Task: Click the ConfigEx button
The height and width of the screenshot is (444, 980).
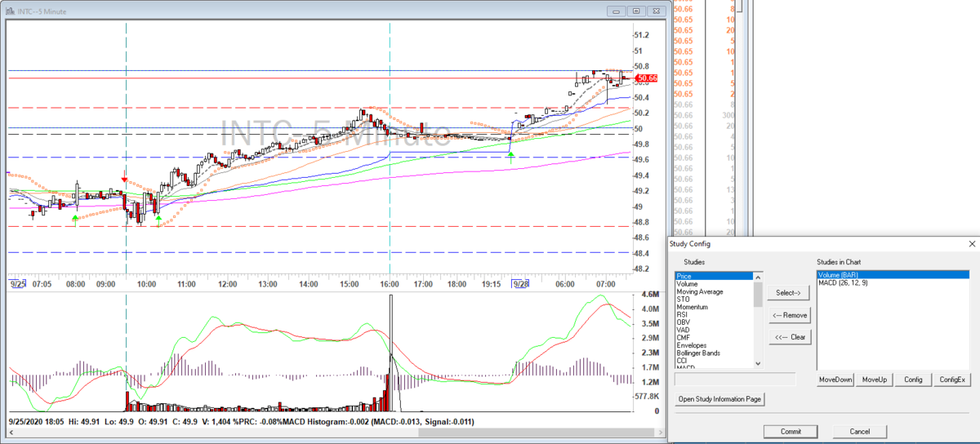Action: (x=952, y=380)
